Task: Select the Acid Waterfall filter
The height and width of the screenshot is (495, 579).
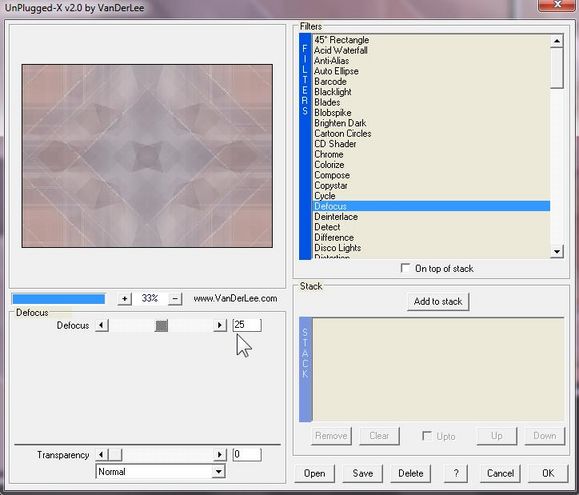Action: 431,50
